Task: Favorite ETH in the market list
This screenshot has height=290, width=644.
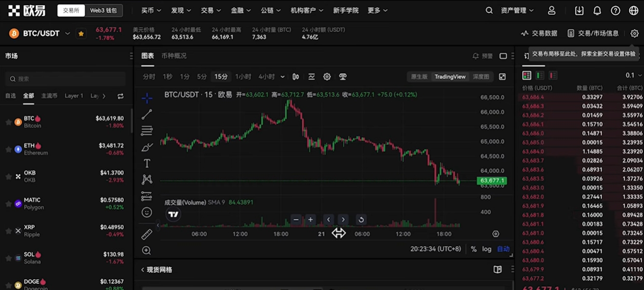Action: (x=9, y=149)
